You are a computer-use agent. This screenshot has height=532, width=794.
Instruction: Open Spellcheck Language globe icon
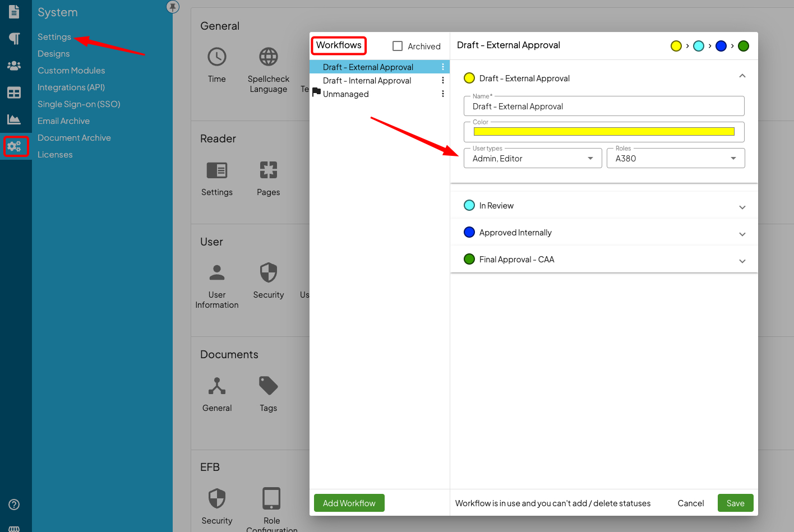pos(269,57)
